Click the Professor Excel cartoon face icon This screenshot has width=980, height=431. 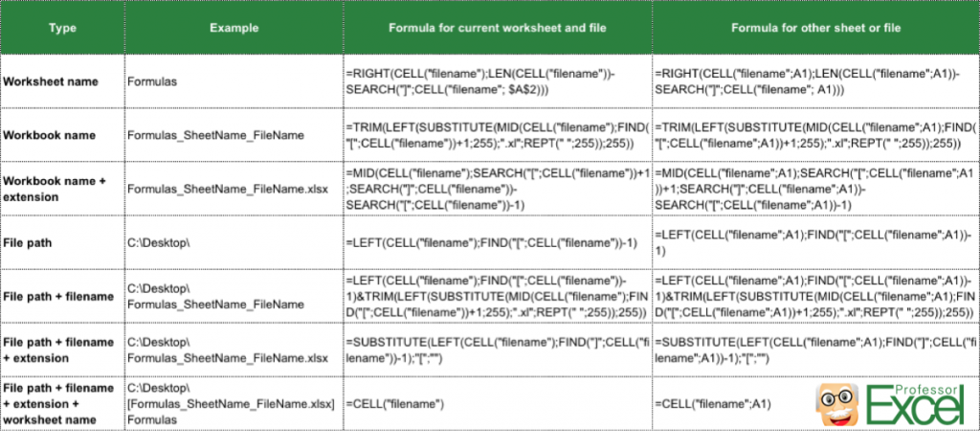pos(837,405)
